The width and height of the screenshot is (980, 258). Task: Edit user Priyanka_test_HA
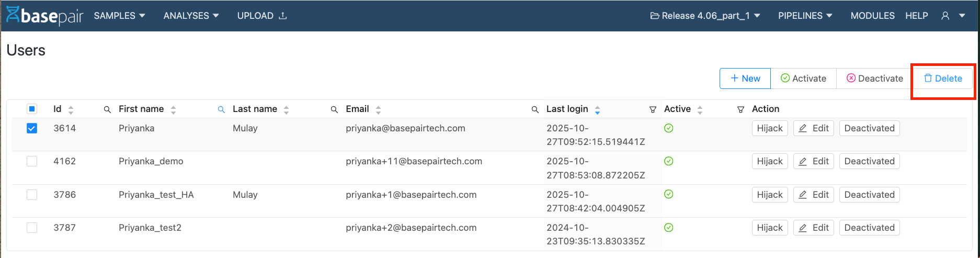[813, 195]
